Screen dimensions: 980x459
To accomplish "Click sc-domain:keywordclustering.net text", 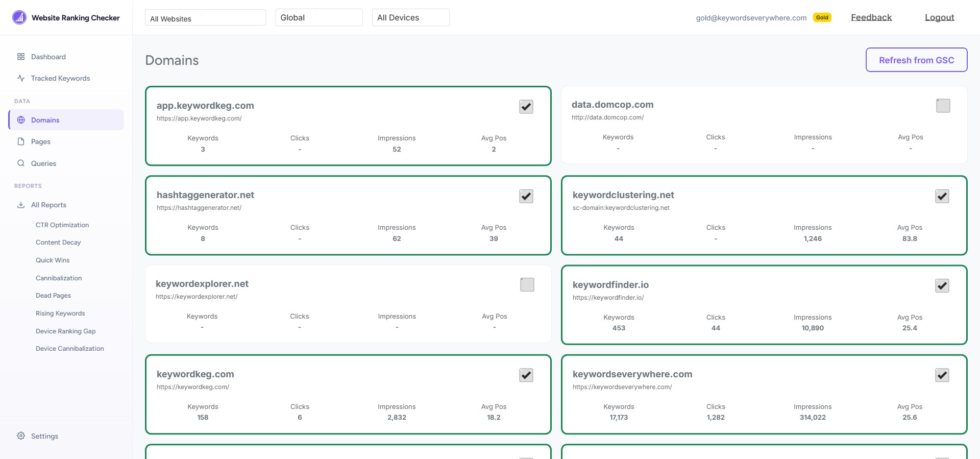I will pyautogui.click(x=621, y=208).
